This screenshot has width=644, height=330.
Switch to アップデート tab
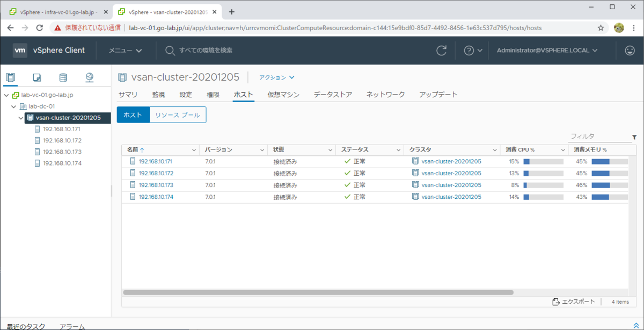point(438,95)
